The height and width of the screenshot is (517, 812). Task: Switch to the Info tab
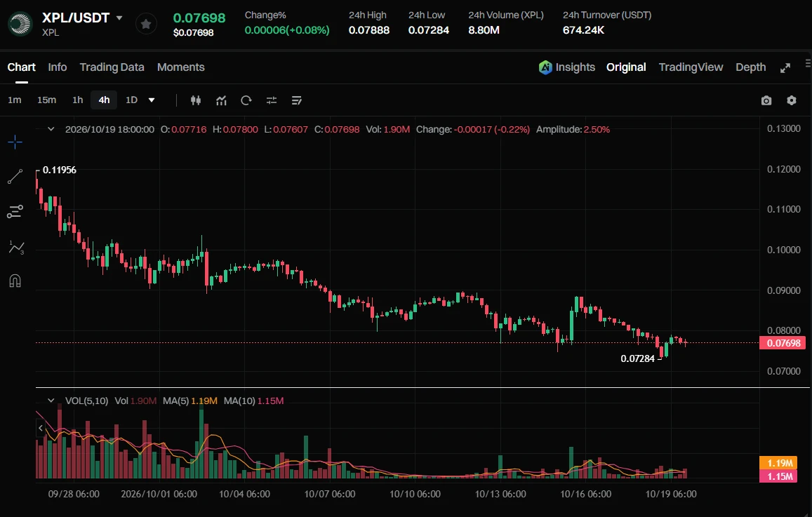(x=58, y=67)
